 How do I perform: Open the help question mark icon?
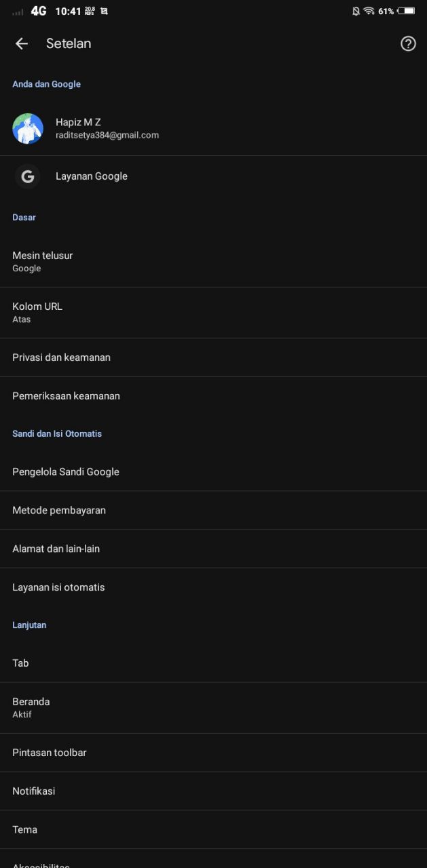(x=408, y=44)
